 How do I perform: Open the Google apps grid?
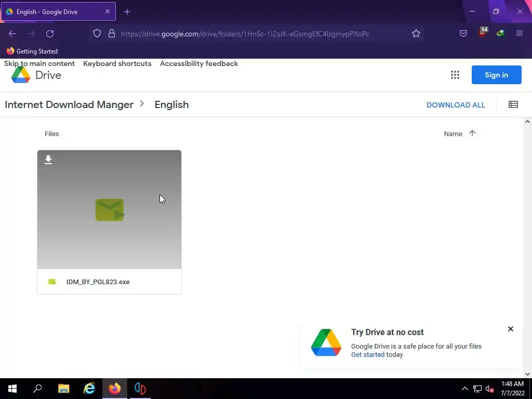tap(455, 75)
